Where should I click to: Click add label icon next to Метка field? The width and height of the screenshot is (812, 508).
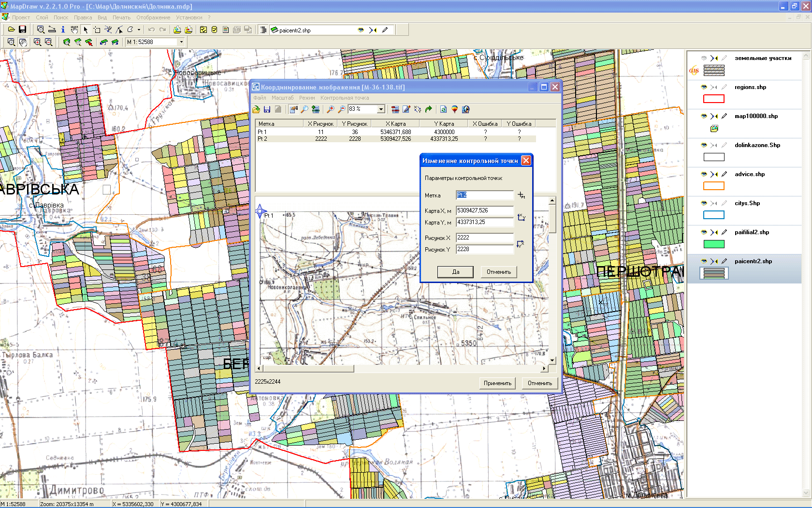click(x=521, y=195)
